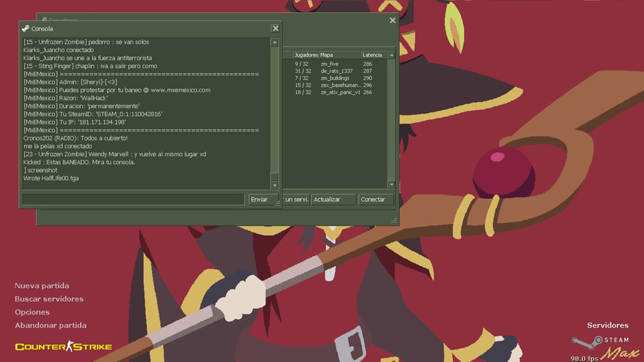Open Opciones from main menu

[32, 312]
